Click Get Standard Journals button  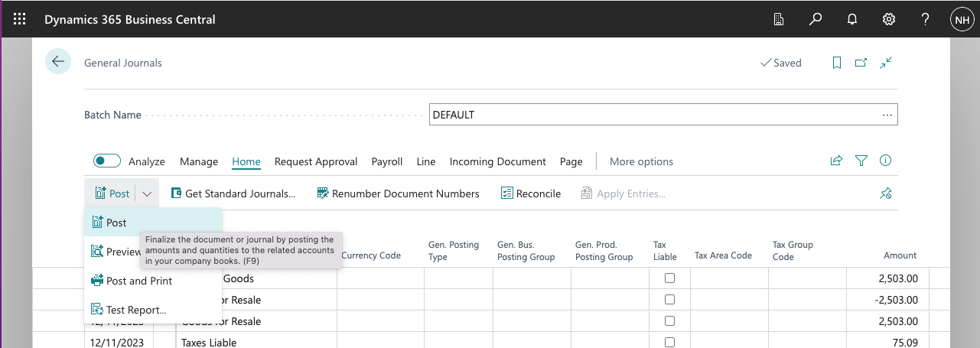[x=233, y=194]
